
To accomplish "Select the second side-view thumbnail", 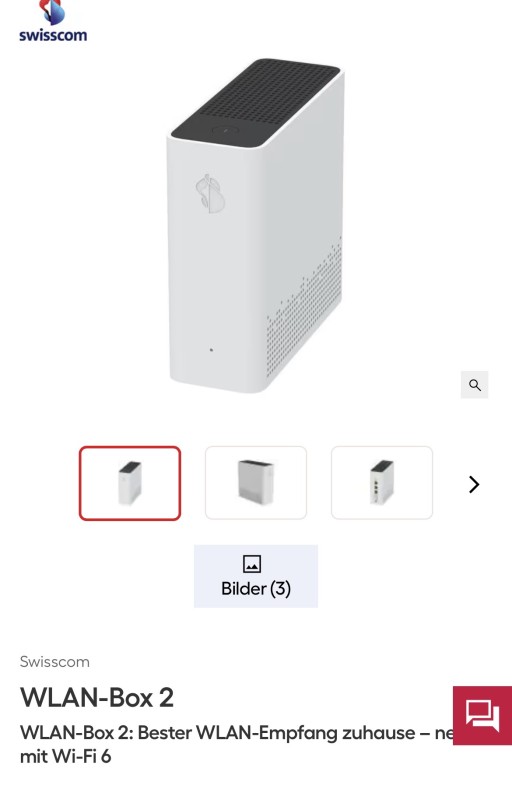I will click(x=256, y=483).
